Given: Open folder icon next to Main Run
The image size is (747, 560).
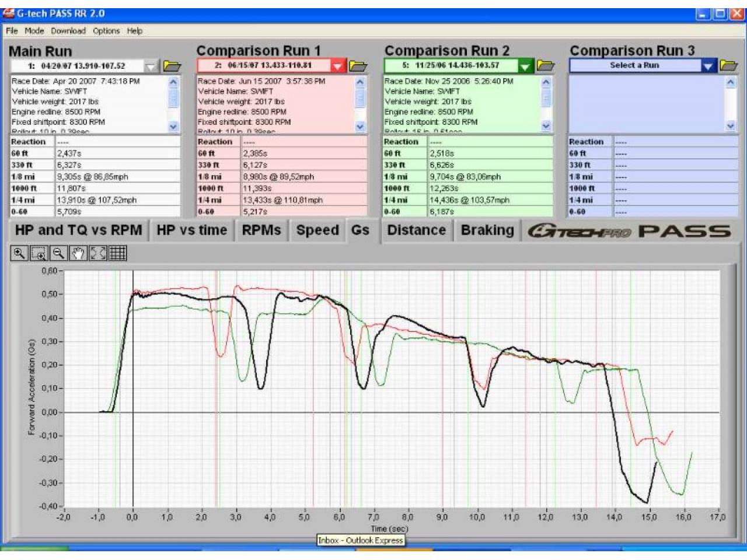Looking at the screenshot, I should [172, 66].
